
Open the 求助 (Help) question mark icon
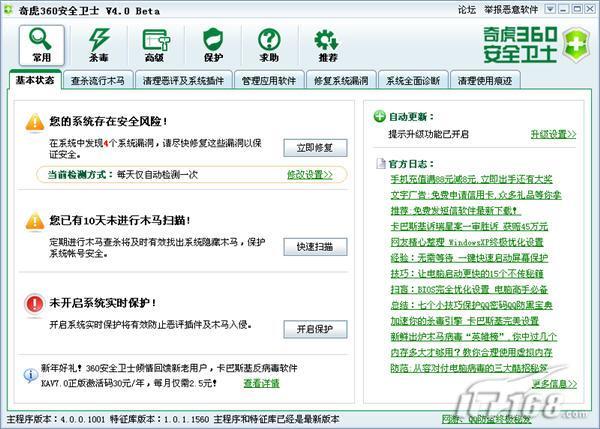269,45
